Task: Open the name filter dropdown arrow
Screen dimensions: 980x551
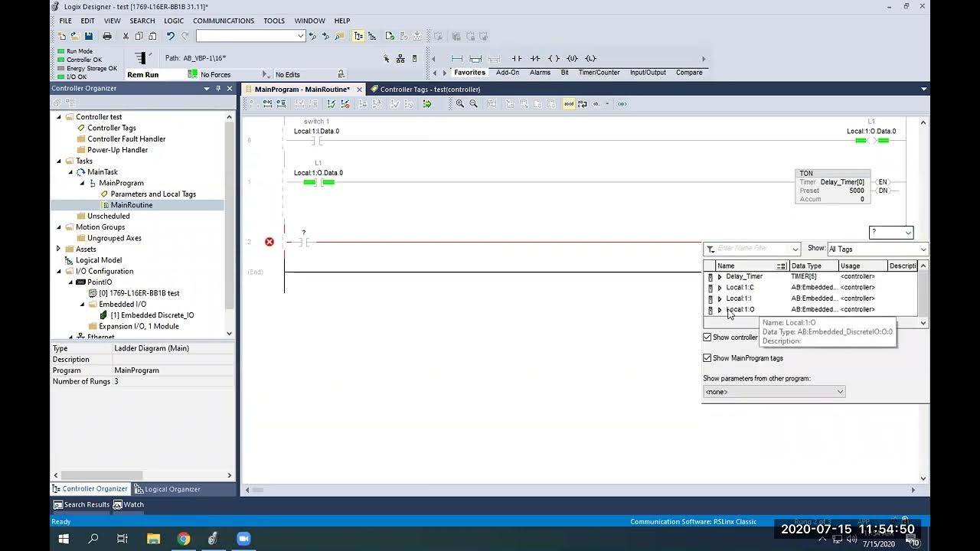Action: [795, 249]
